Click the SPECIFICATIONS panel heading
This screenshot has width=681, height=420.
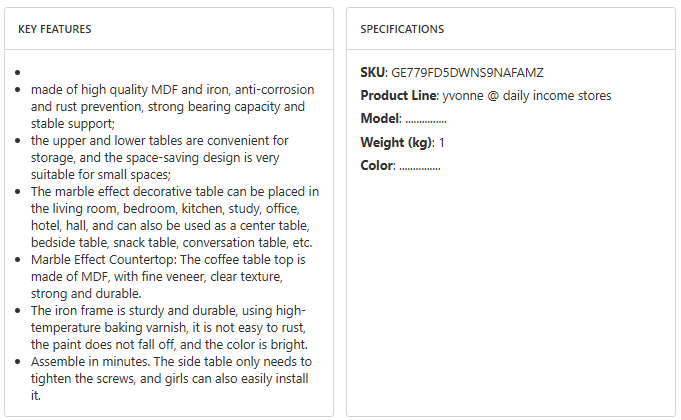coord(402,29)
